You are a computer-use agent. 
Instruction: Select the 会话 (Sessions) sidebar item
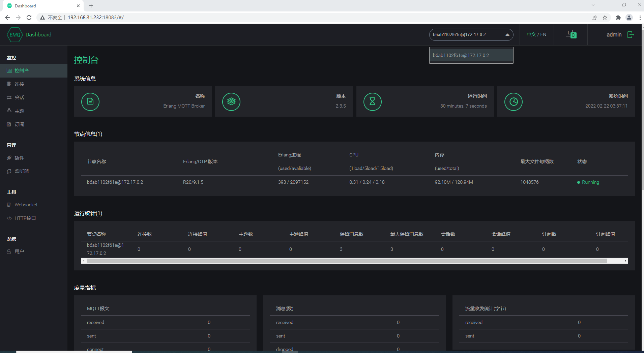point(19,97)
